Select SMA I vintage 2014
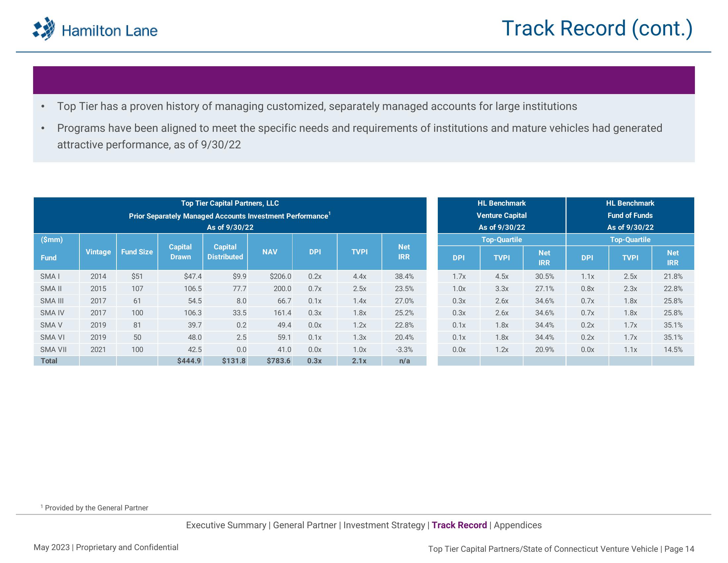Viewport: 728px width, 563px height. point(98,277)
